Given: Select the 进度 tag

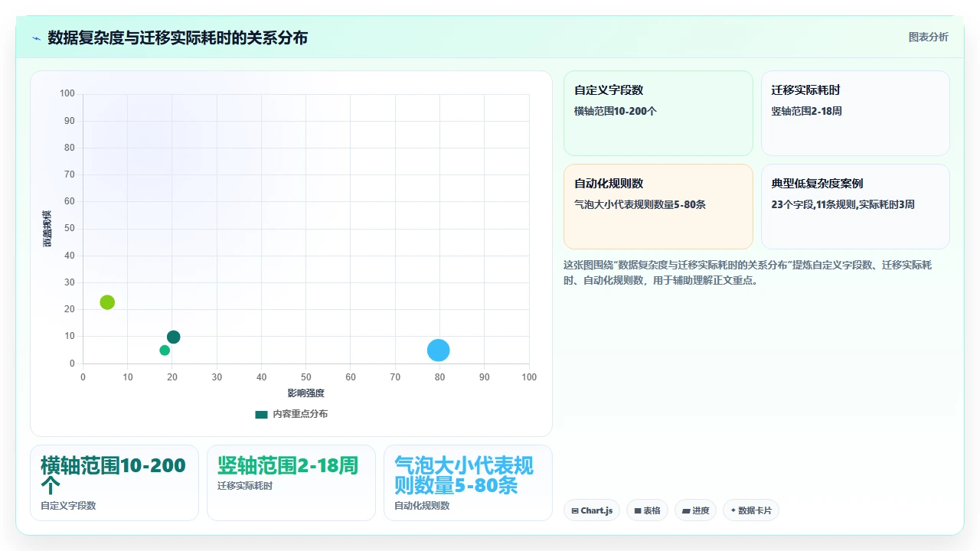Looking at the screenshot, I should (695, 510).
